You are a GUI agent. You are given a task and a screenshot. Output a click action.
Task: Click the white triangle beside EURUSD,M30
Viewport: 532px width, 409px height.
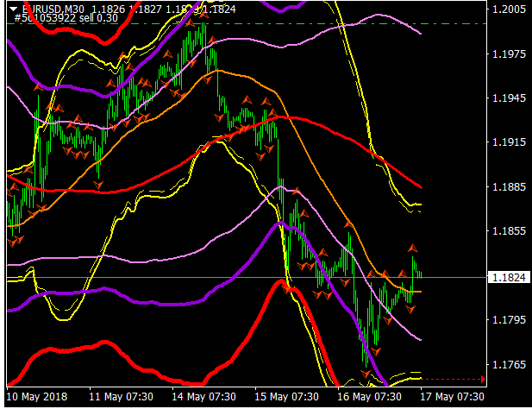(12, 8)
